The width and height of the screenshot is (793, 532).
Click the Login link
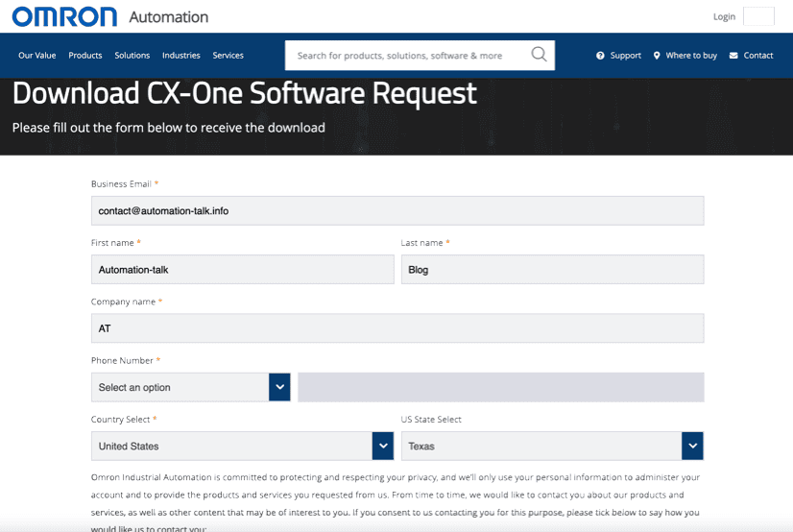(724, 16)
